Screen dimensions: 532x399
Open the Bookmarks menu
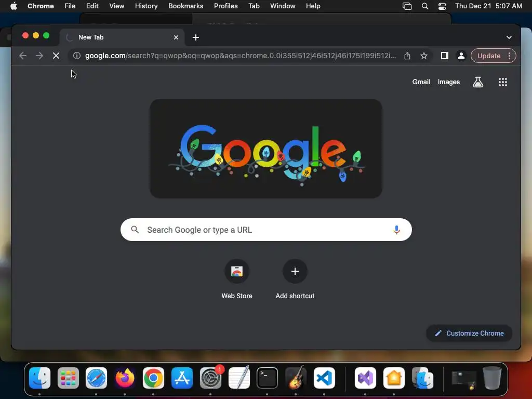185,6
